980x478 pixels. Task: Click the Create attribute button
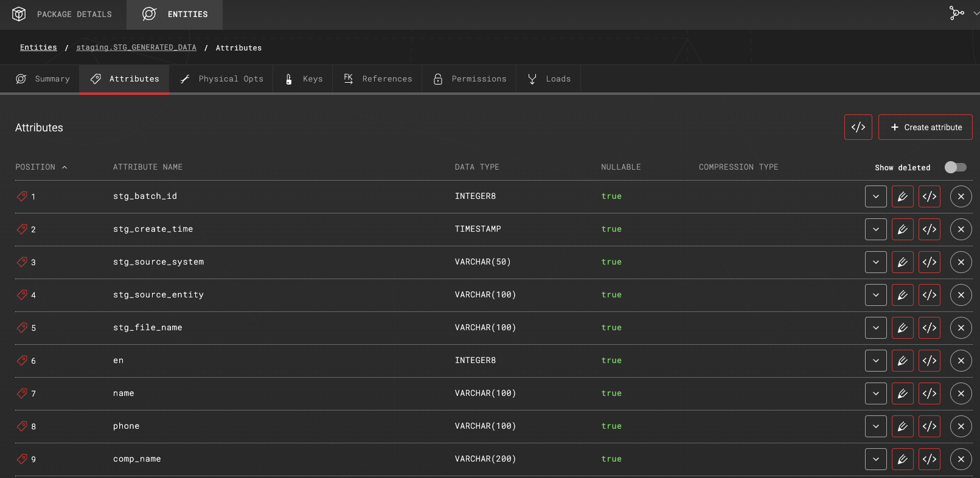pyautogui.click(x=925, y=127)
